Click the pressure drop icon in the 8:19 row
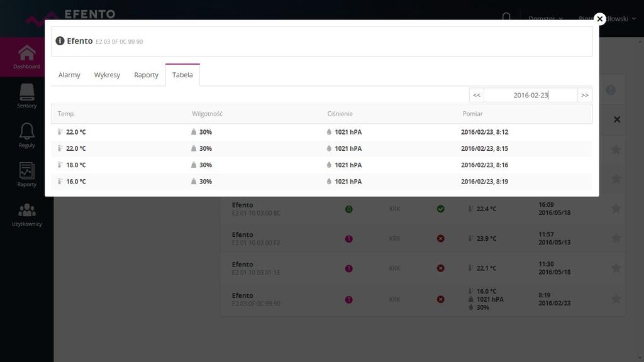644x362 pixels. pyautogui.click(x=329, y=181)
